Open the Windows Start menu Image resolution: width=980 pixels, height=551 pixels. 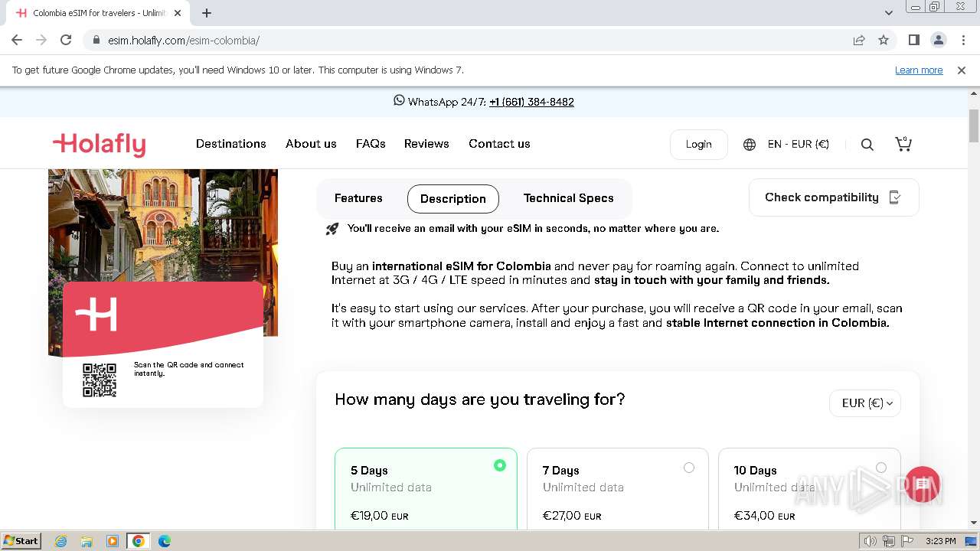click(21, 541)
